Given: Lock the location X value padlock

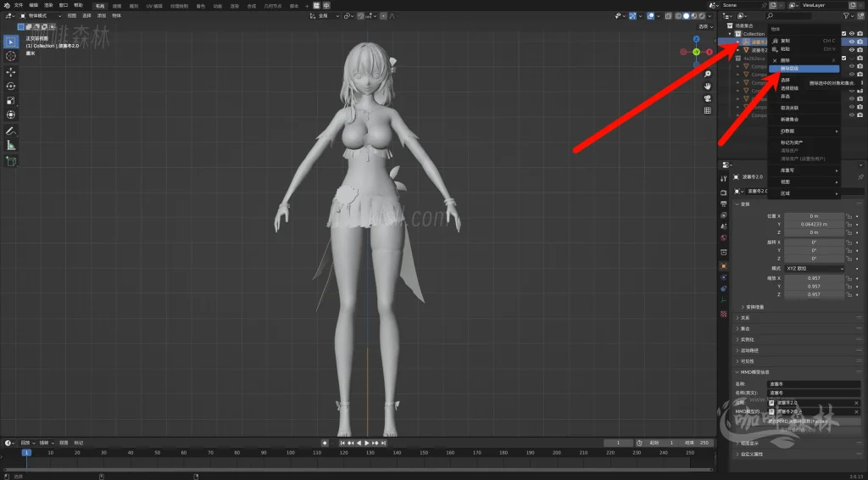Looking at the screenshot, I should (x=849, y=216).
